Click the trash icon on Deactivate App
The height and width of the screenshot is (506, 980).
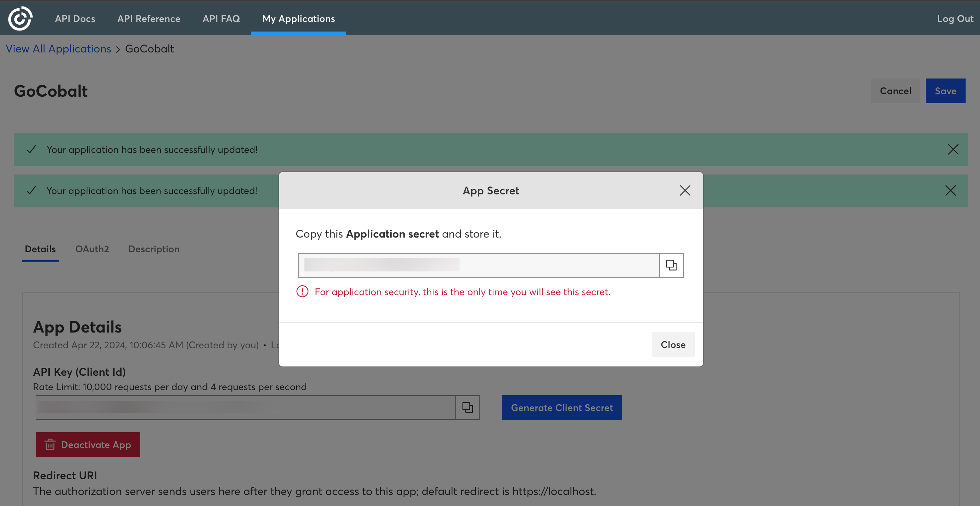[50, 444]
